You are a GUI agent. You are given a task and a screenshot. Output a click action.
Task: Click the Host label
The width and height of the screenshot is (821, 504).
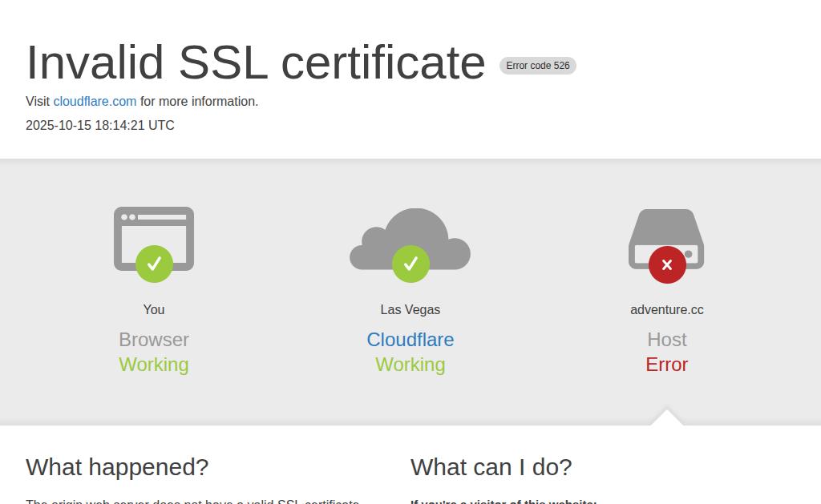pyautogui.click(x=666, y=340)
